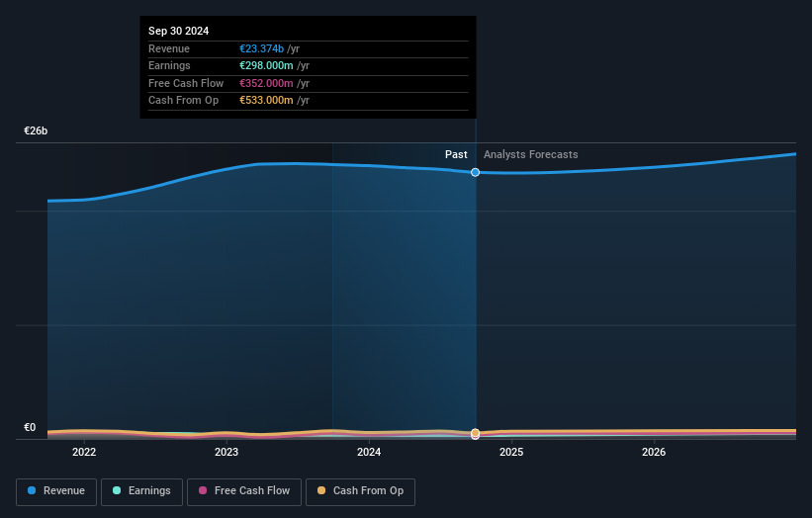Click the Free Cash Flow label in tooltip

[186, 83]
